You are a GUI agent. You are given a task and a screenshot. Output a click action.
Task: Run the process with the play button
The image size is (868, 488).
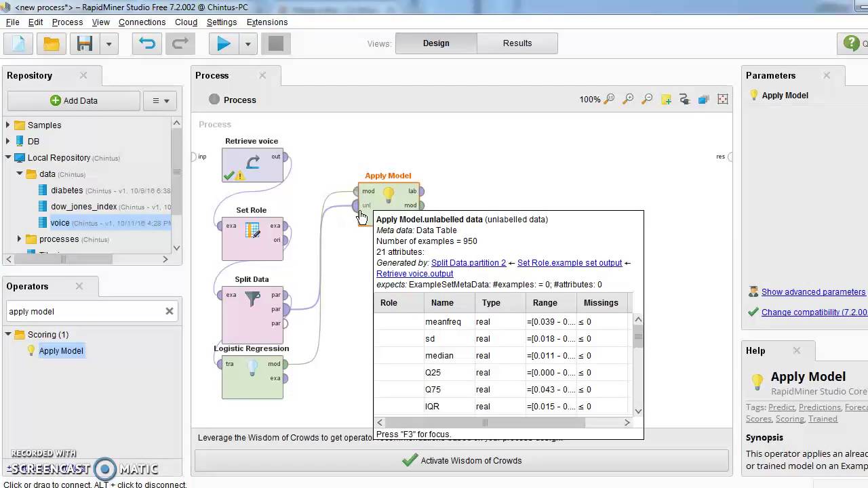click(x=224, y=44)
